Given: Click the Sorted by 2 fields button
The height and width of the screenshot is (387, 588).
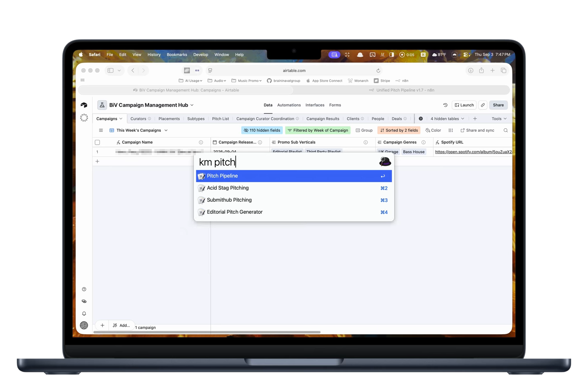Looking at the screenshot, I should 399,130.
